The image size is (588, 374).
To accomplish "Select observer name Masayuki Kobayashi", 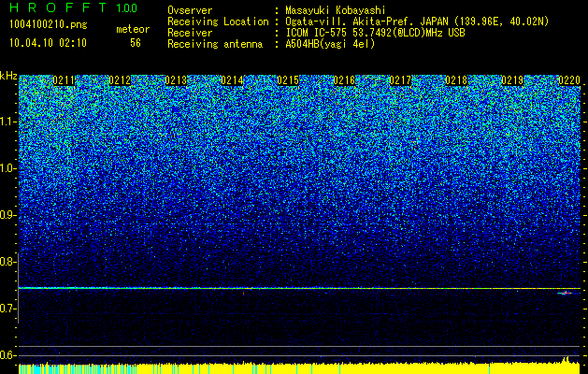I will (336, 10).
